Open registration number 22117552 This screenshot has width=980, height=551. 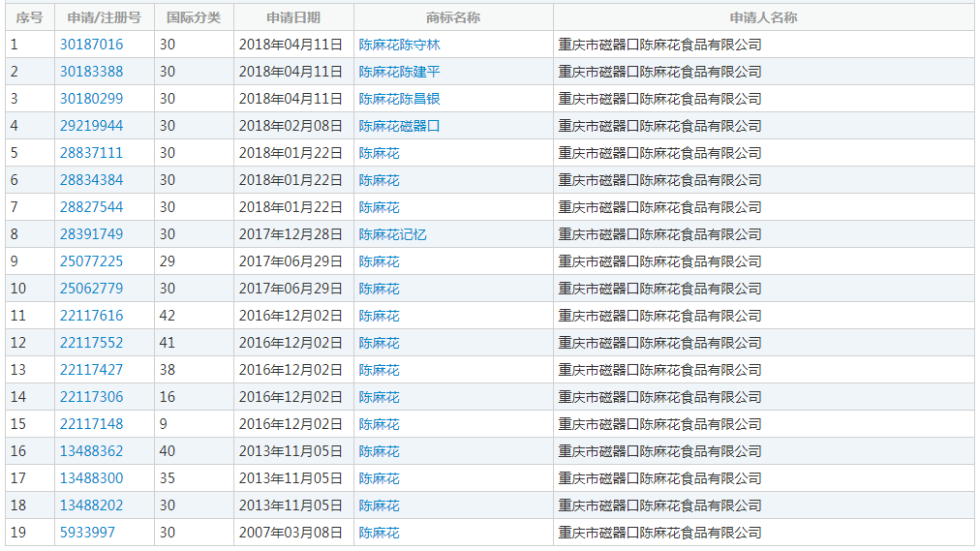coord(91,343)
